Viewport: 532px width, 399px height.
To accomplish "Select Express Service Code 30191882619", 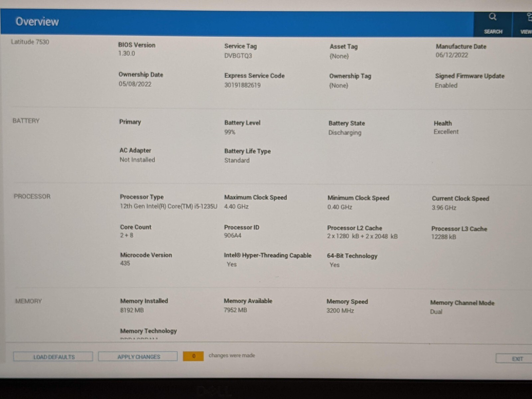I will (x=242, y=85).
